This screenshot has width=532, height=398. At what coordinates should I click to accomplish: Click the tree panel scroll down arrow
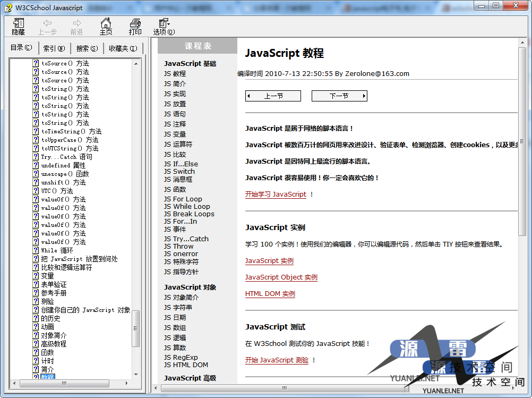(136, 374)
